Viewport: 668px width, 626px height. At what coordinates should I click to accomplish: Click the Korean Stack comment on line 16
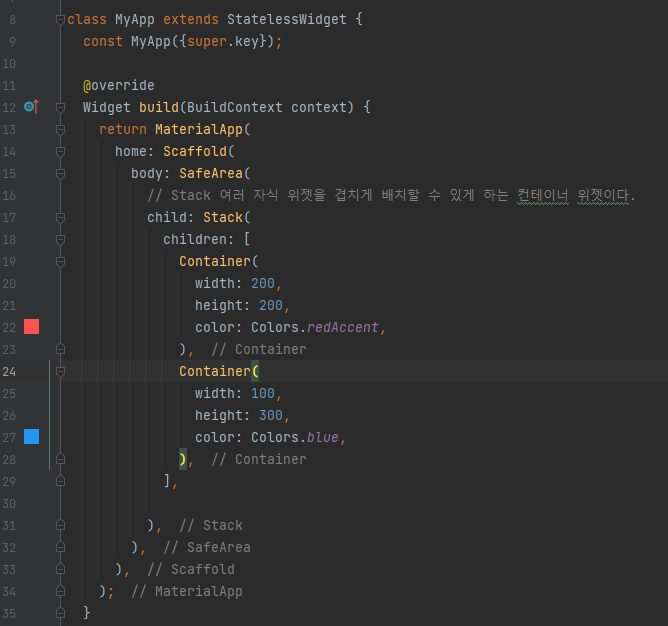coord(391,196)
